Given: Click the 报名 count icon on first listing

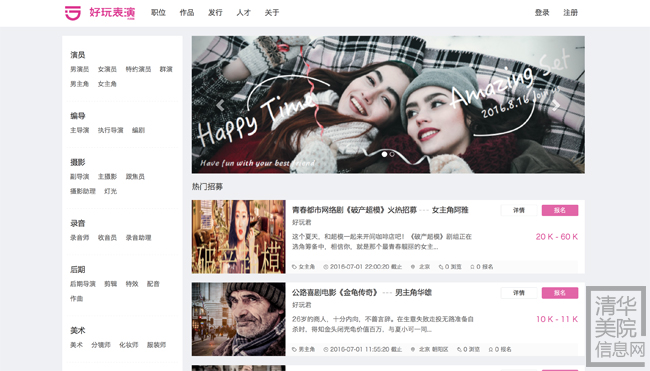Looking at the screenshot, I should point(472,267).
